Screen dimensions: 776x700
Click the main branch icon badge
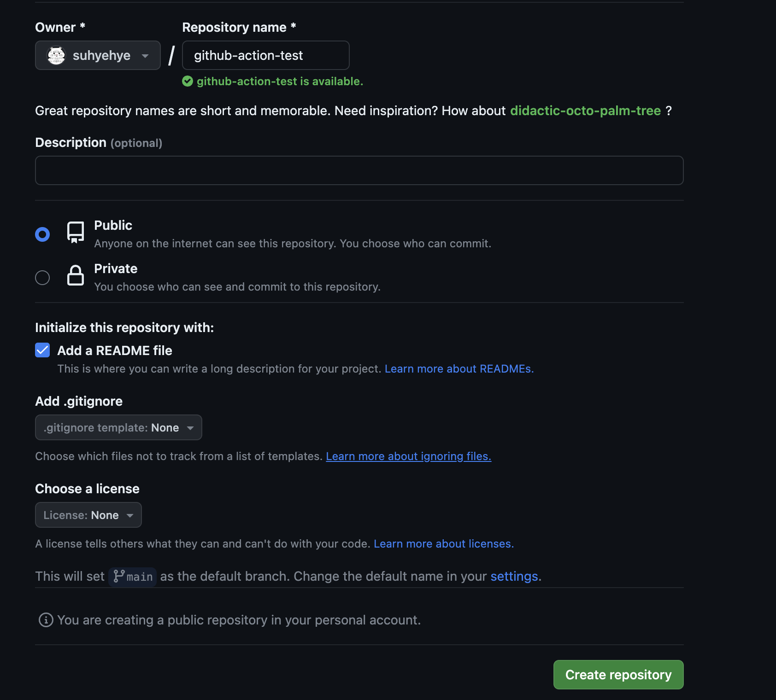coord(119,576)
